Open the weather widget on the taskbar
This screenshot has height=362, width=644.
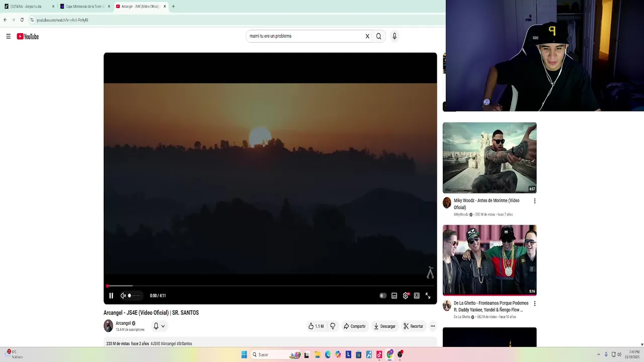(14, 354)
